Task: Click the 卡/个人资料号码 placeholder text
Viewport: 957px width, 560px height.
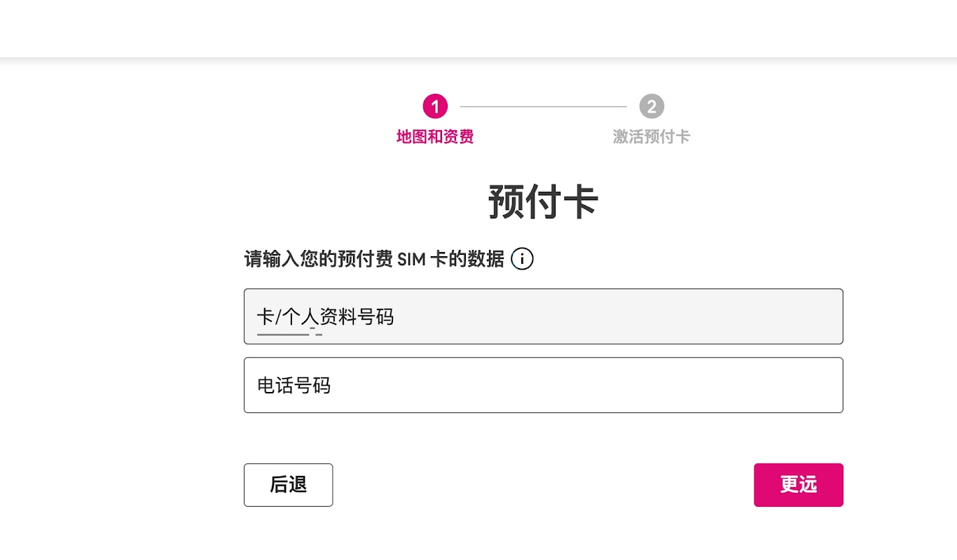Action: pos(326,317)
